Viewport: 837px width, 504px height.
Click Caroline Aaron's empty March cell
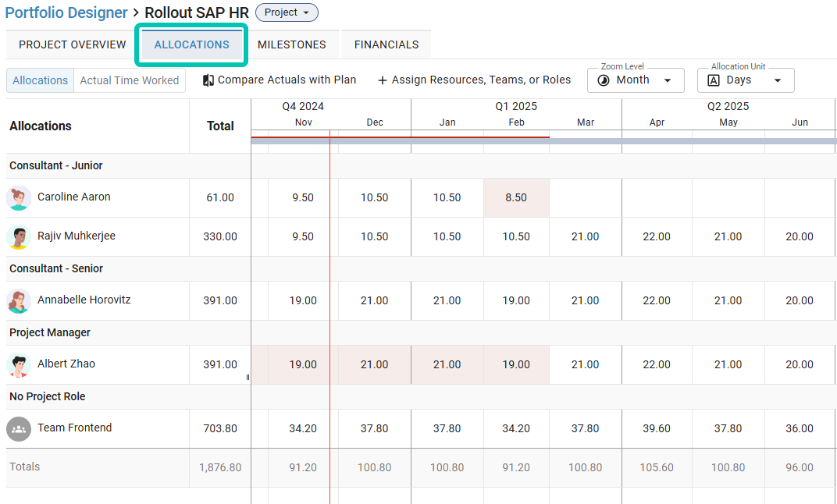click(586, 198)
